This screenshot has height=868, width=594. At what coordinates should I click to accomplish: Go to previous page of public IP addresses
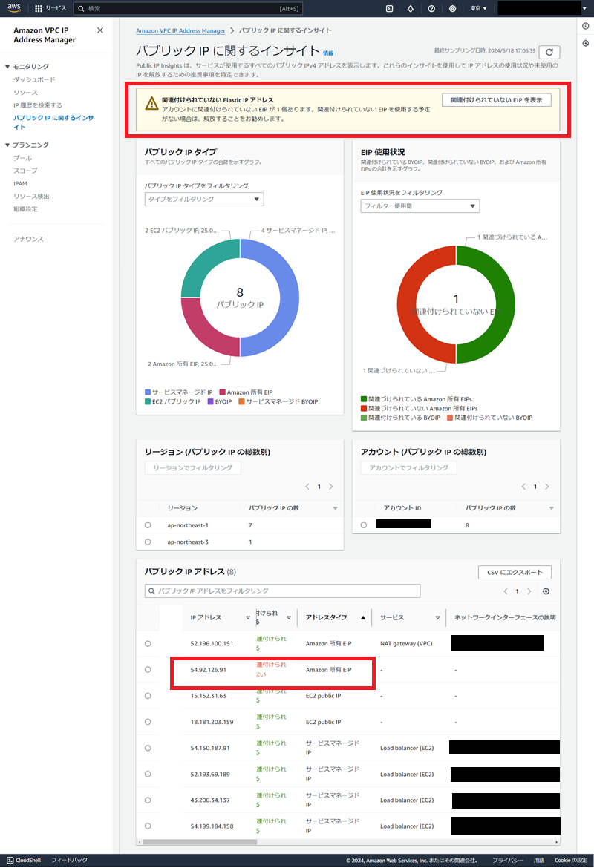506,591
